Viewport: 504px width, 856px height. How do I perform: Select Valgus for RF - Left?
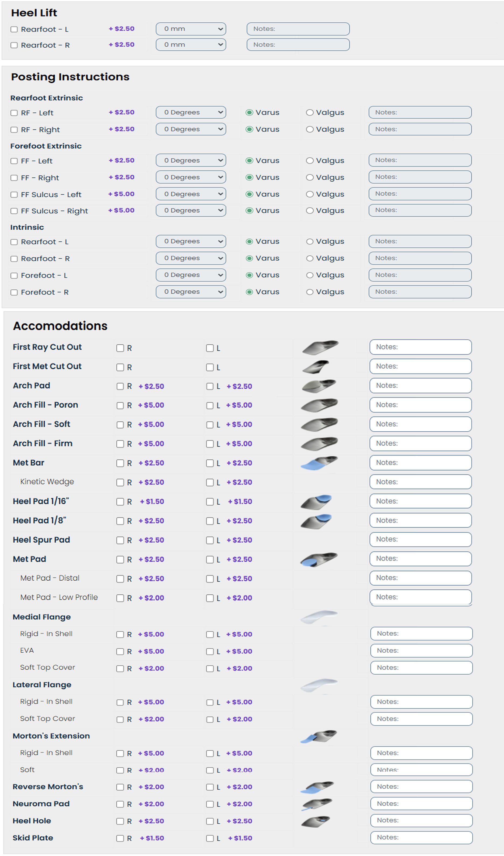309,112
